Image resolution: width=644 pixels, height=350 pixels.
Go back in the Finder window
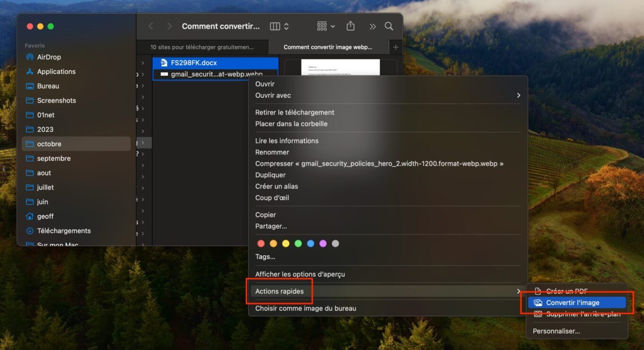click(151, 27)
